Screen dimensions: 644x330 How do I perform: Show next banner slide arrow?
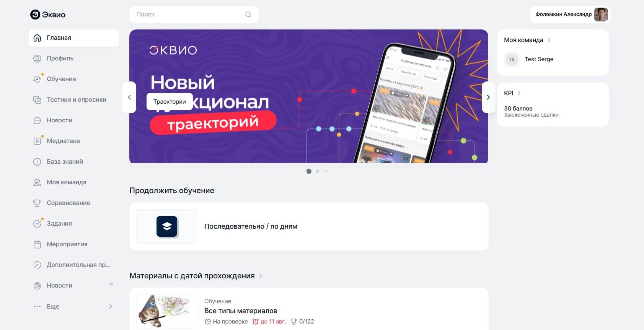[x=488, y=97]
